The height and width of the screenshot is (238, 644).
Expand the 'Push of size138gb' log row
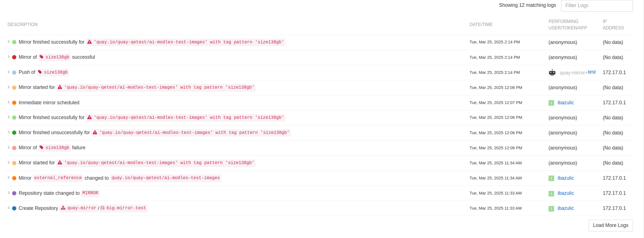pos(9,72)
